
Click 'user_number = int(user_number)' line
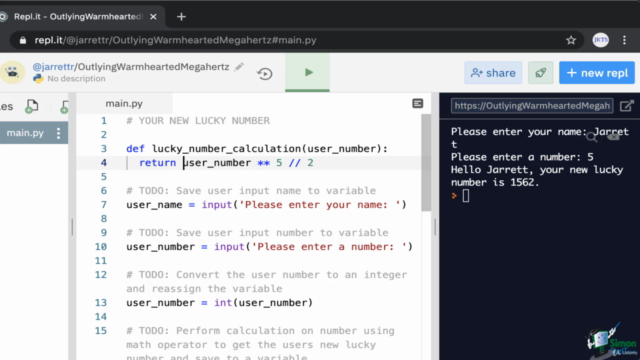220,302
